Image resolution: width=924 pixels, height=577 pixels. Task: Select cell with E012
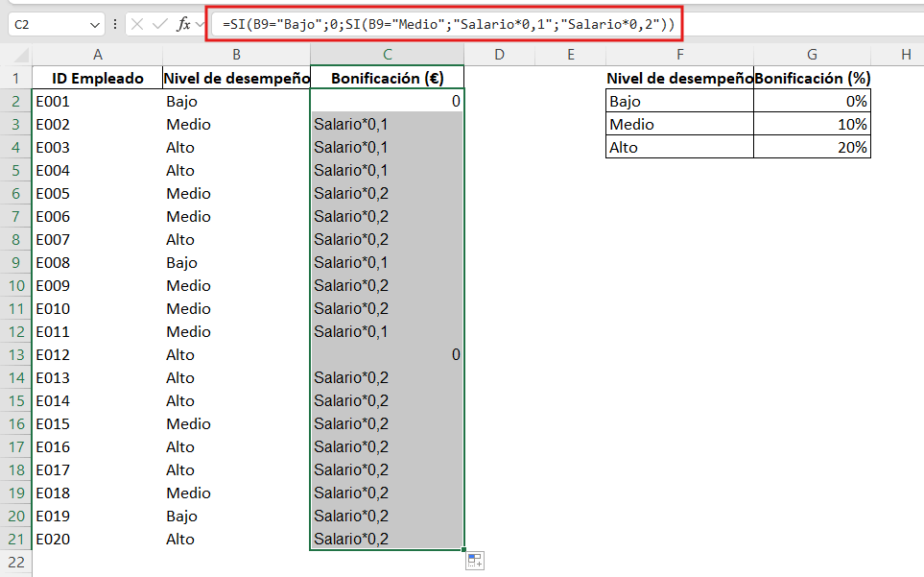tap(97, 355)
